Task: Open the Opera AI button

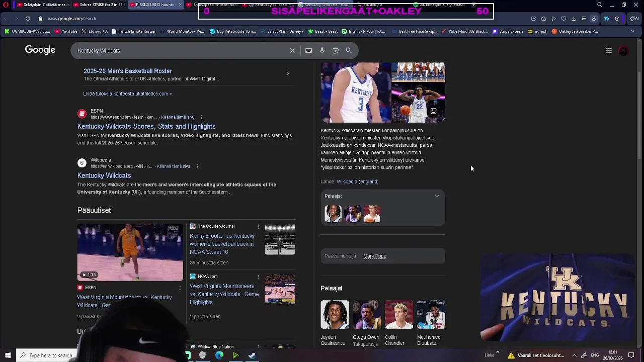Action: (634, 19)
